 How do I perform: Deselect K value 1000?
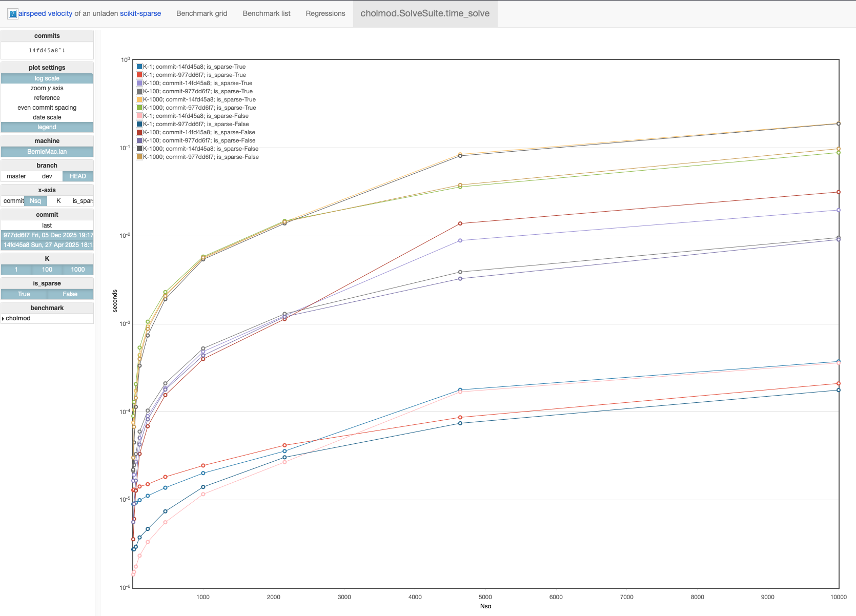[78, 270]
